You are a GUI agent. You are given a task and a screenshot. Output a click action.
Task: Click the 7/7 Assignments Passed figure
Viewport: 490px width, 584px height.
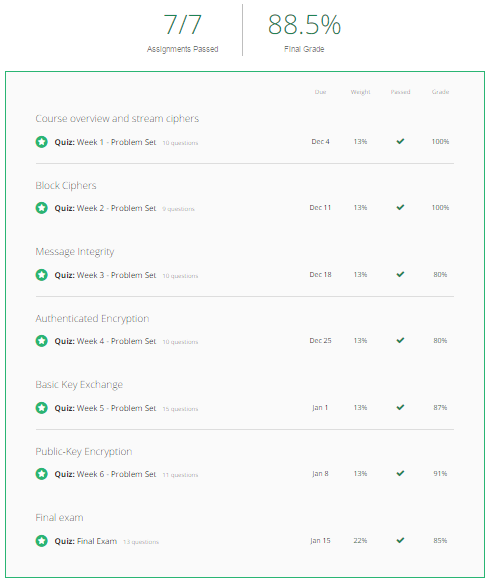[x=182, y=25]
